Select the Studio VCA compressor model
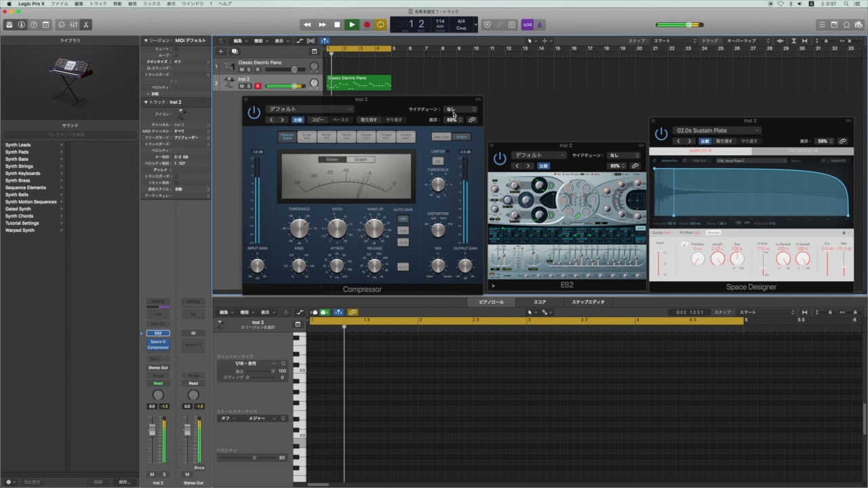The width and height of the screenshot is (868, 488). (x=307, y=136)
